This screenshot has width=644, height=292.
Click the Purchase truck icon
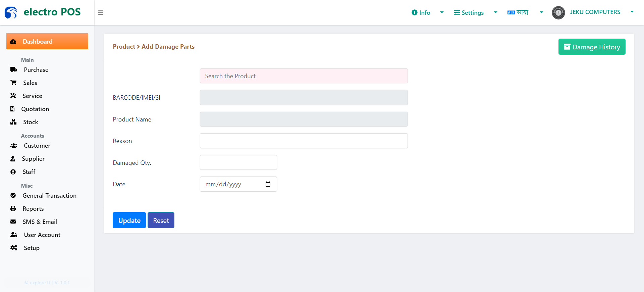point(14,70)
